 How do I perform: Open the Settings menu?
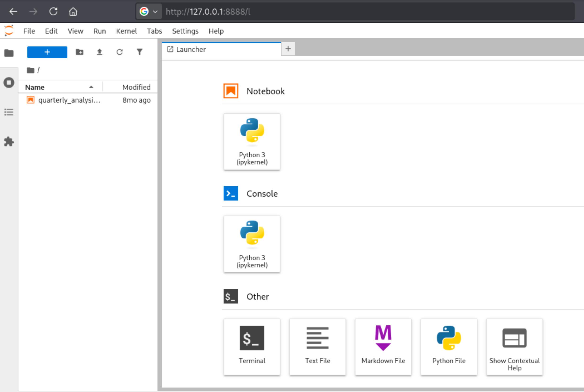[185, 31]
